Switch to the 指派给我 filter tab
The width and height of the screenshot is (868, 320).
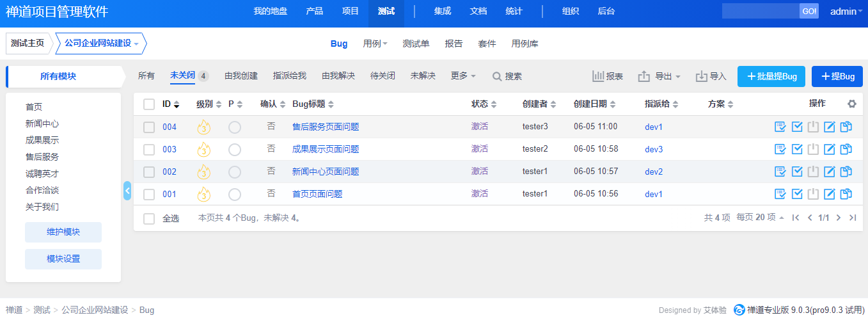coord(289,76)
